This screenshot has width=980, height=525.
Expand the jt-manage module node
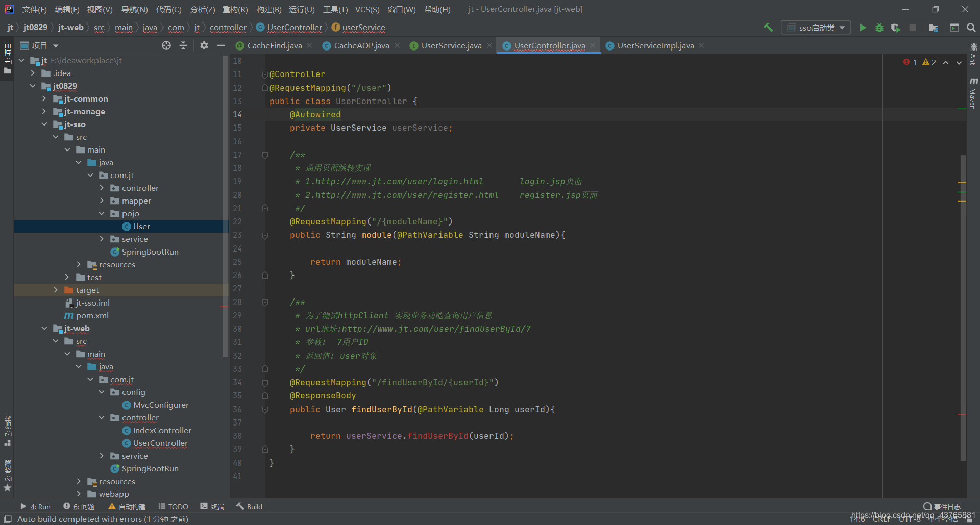pyautogui.click(x=44, y=111)
